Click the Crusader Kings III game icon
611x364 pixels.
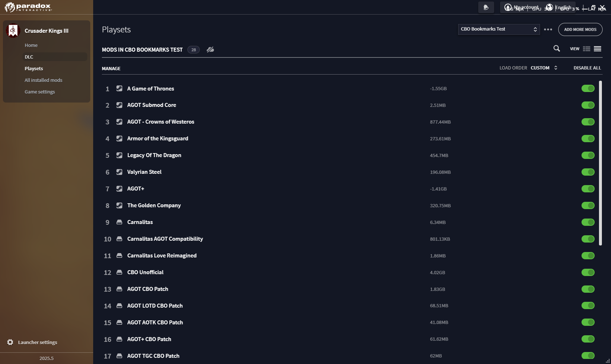pyautogui.click(x=13, y=31)
